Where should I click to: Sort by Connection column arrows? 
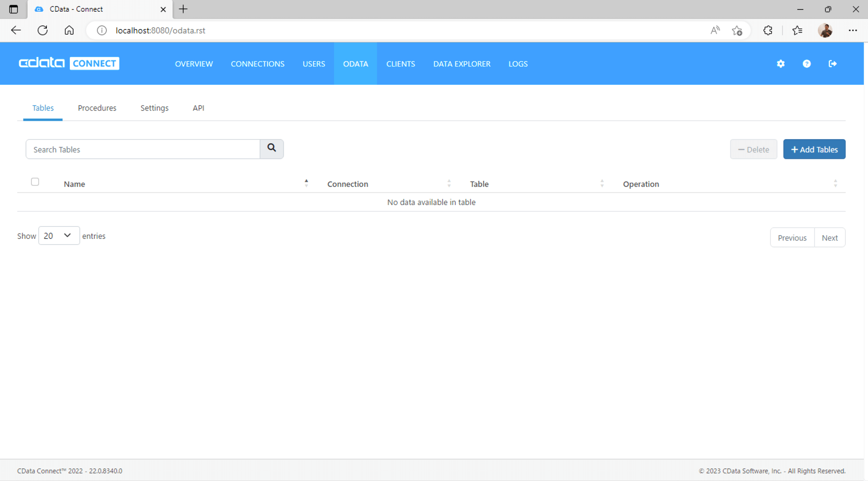pyautogui.click(x=449, y=183)
